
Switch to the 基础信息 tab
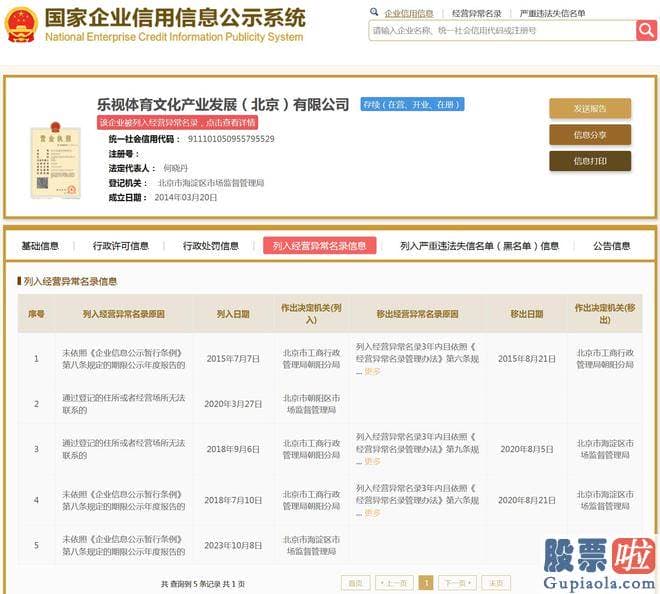pos(40,246)
